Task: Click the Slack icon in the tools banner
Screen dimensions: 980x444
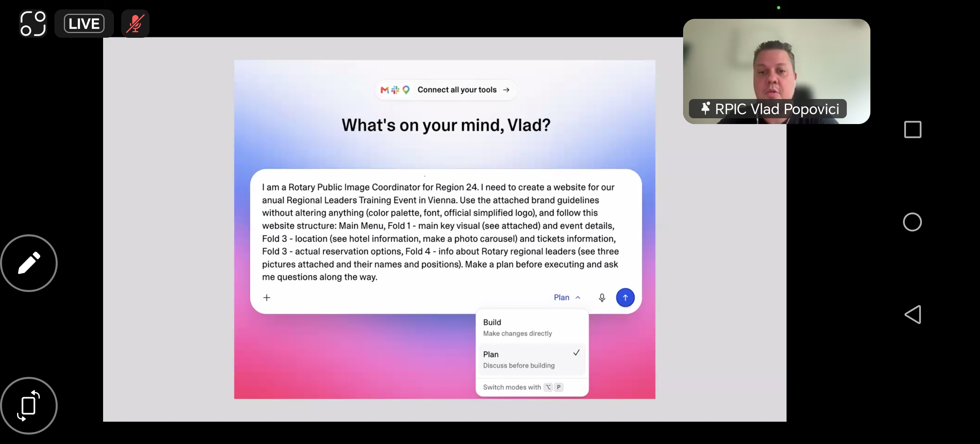Action: 395,90
